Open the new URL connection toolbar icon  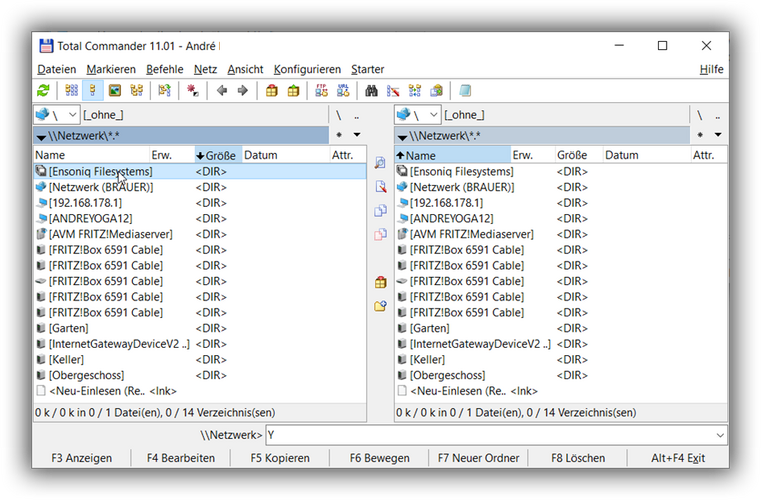coord(343,91)
